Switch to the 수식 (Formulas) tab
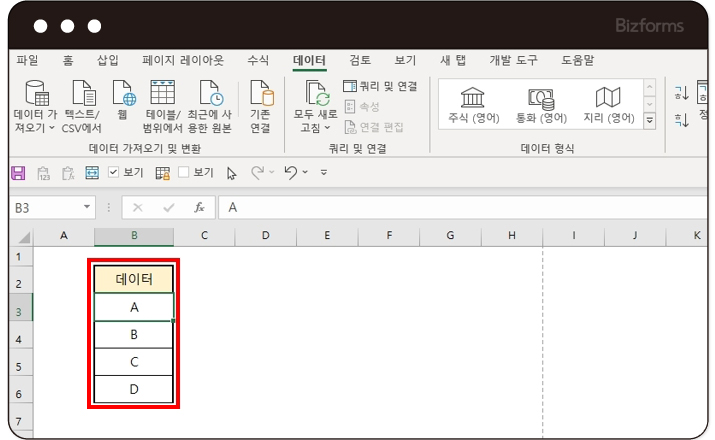The height and width of the screenshot is (440, 715). tap(257, 60)
